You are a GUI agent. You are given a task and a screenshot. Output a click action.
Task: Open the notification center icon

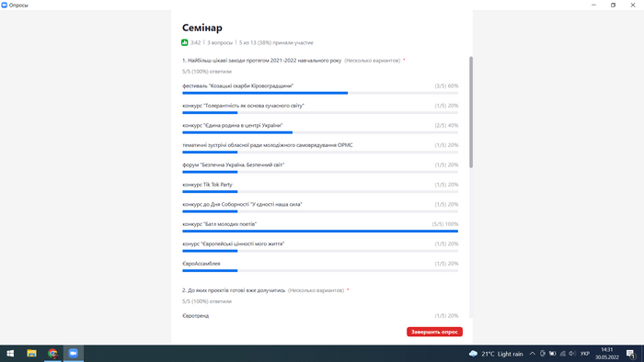point(631,354)
